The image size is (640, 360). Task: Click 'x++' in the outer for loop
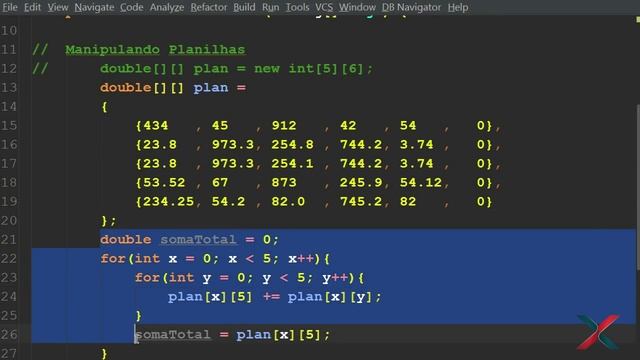point(301,259)
